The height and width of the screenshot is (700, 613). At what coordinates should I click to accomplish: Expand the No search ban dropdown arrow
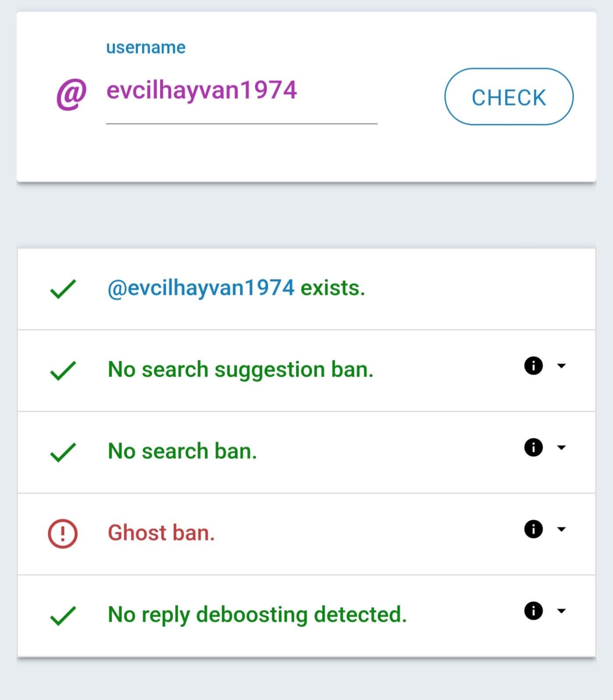click(x=561, y=448)
